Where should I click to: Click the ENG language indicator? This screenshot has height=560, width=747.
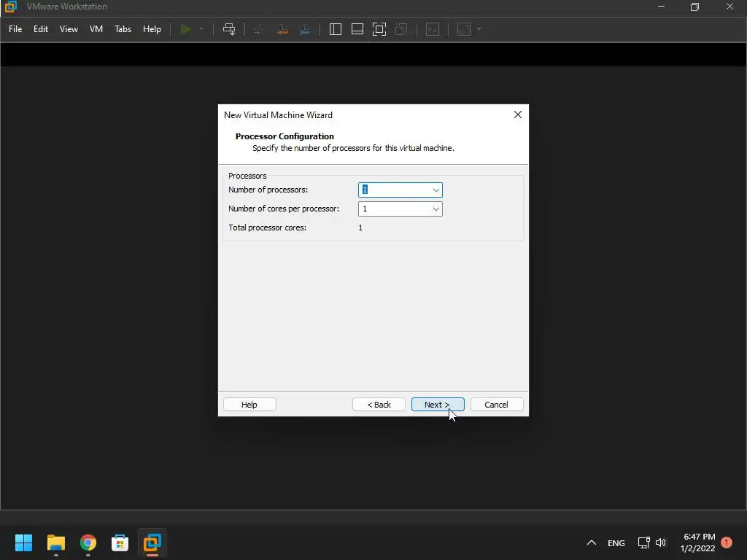click(616, 542)
